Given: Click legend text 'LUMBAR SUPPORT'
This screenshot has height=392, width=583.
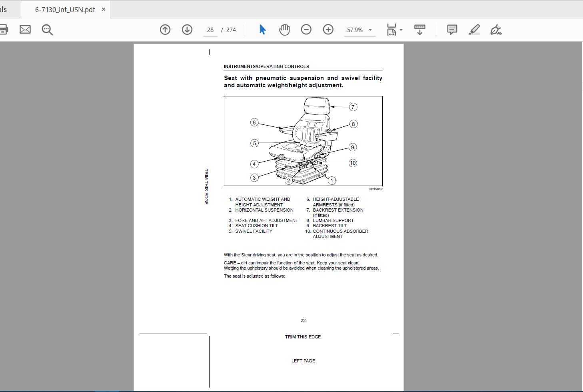Looking at the screenshot, I should [333, 220].
